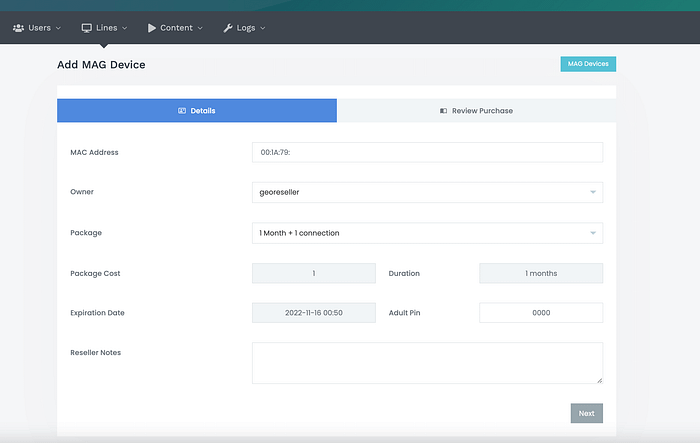This screenshot has width=700, height=443.
Task: Click the Owner dropdown arrow
Action: click(593, 192)
